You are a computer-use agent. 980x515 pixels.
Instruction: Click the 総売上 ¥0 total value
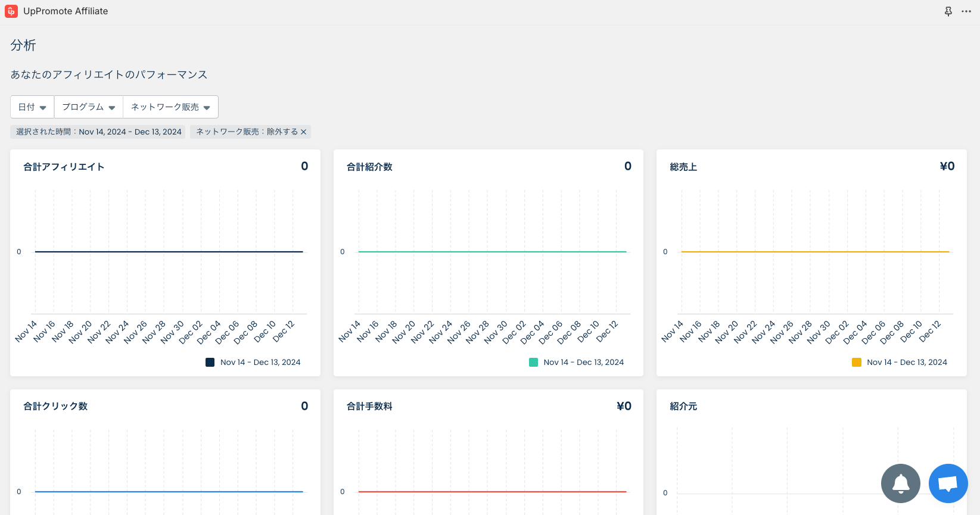click(947, 167)
